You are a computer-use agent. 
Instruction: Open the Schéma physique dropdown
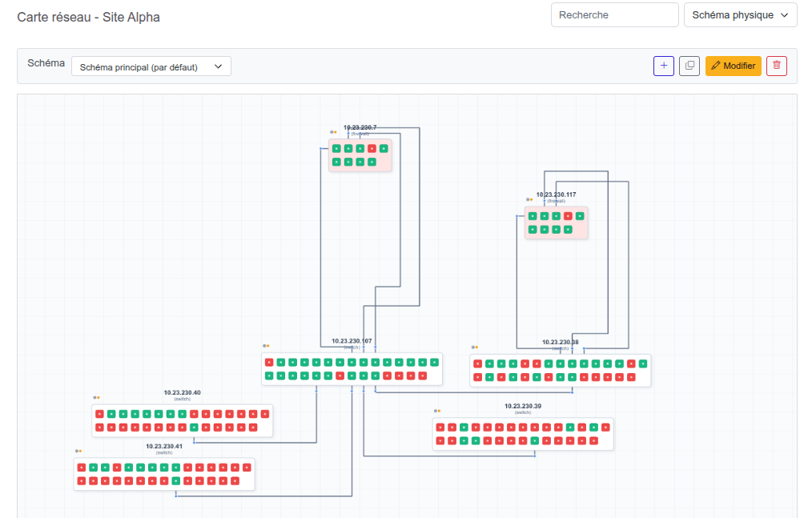pyautogui.click(x=740, y=15)
